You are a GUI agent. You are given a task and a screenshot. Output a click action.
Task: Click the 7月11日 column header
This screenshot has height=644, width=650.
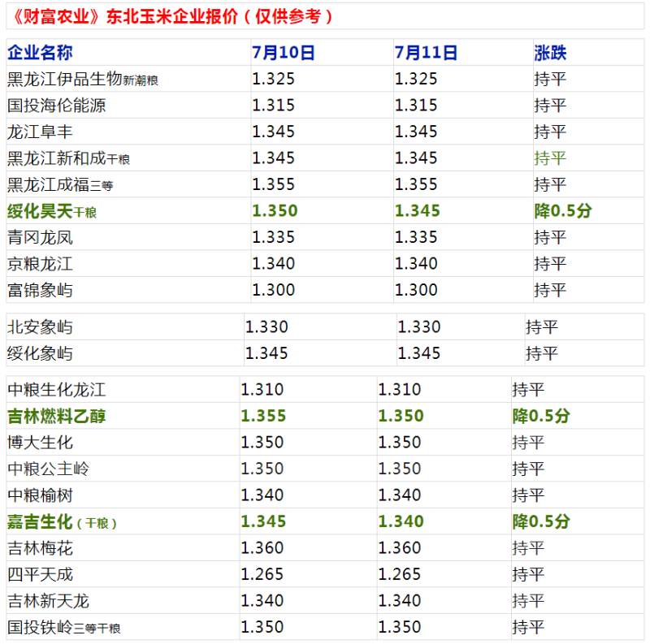point(426,53)
